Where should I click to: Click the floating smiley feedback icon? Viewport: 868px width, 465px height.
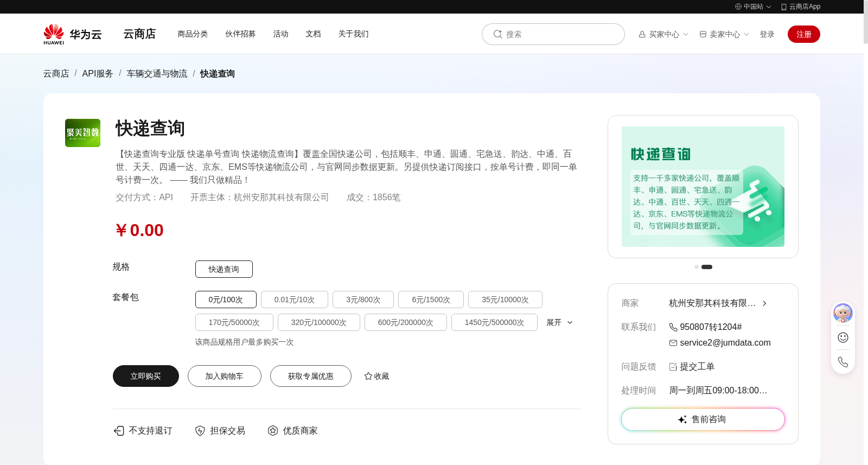[843, 337]
